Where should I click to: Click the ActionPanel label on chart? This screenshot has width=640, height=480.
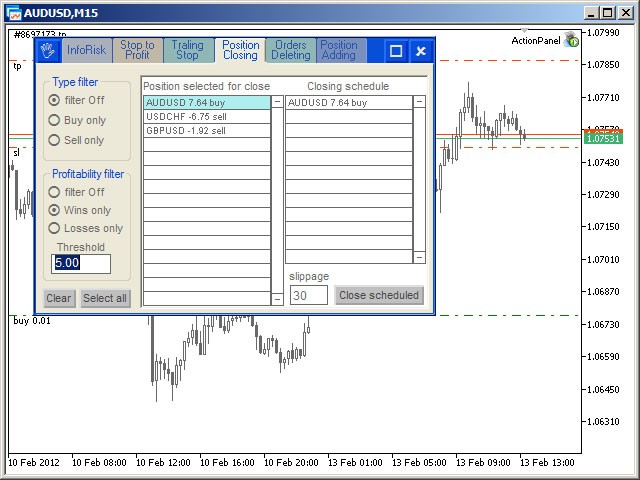[x=536, y=40]
